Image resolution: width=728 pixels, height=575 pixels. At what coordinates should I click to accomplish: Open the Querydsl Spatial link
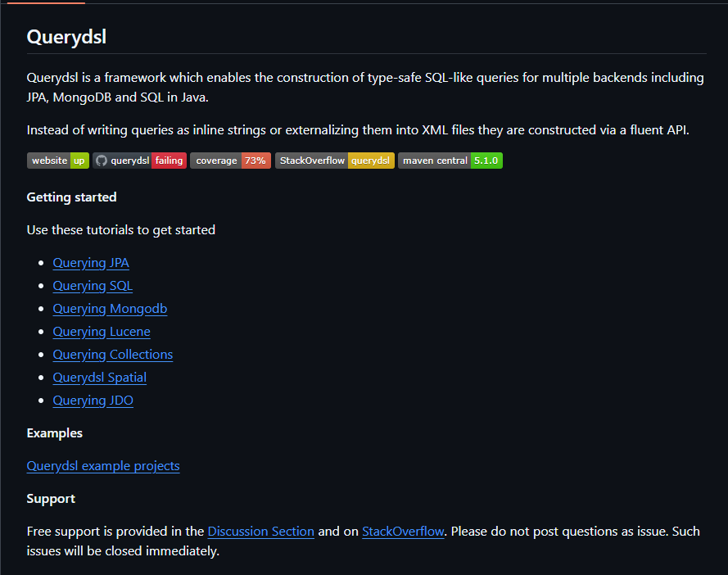click(x=100, y=378)
